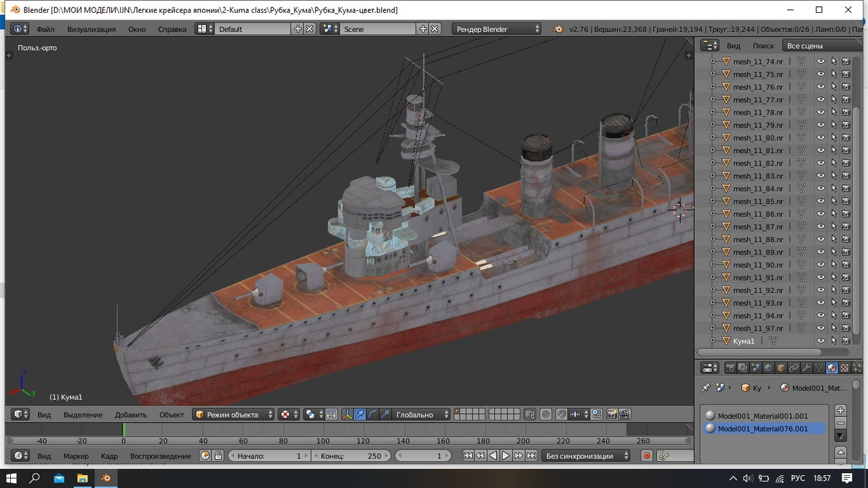This screenshot has width=868, height=488.
Task: Toggle visibility eye of mesh_11_79.nr
Action: tap(821, 125)
